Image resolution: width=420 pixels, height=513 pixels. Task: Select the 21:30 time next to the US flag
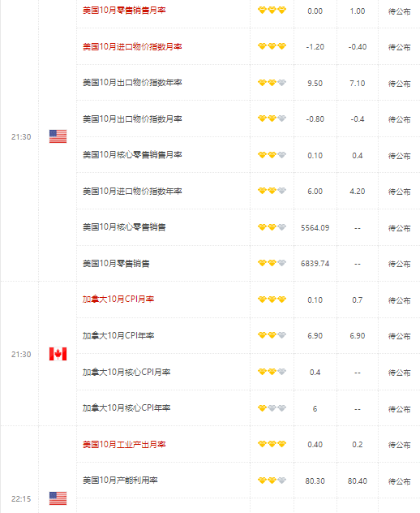[x=21, y=136]
